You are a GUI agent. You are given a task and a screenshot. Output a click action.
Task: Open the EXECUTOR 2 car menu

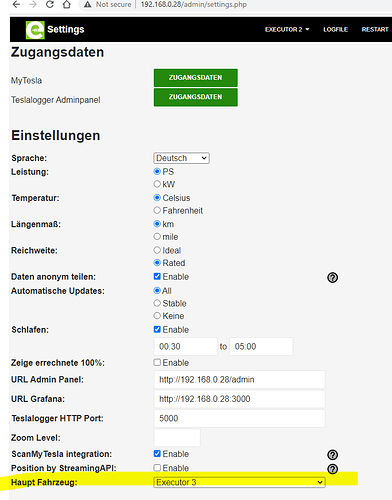click(x=287, y=29)
